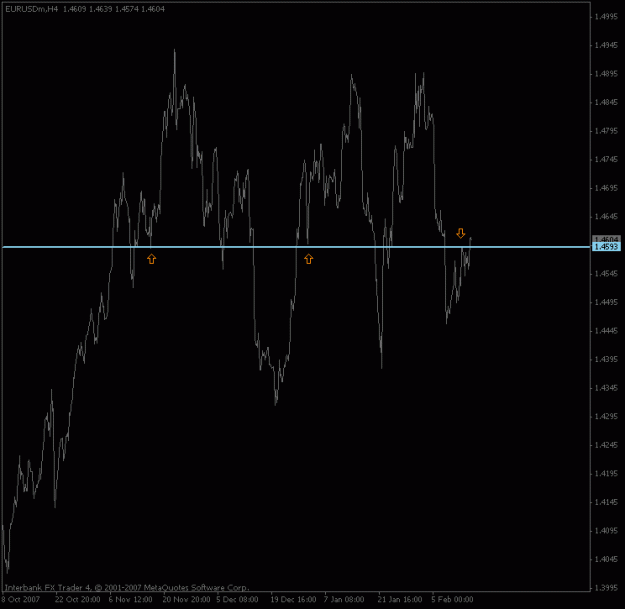Screen dimensions: 625x609
Task: Click the 5 Feb 00:00 time label
Action: [452, 599]
